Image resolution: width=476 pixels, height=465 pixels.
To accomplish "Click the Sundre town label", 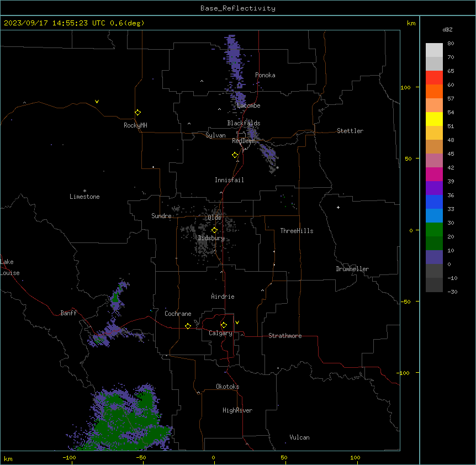I will [x=161, y=216].
